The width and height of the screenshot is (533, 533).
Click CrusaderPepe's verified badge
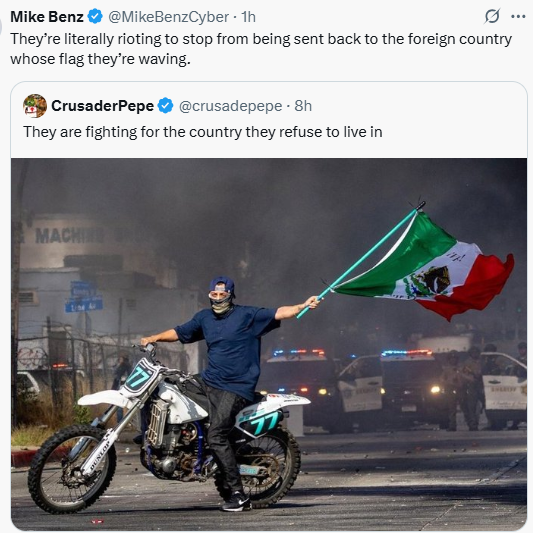pos(166,106)
